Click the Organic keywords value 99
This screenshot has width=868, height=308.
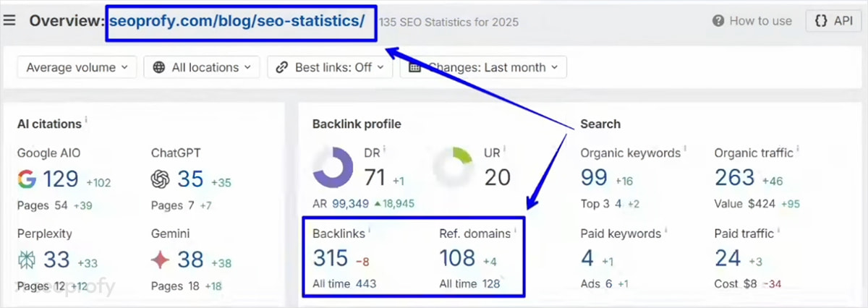[595, 177]
